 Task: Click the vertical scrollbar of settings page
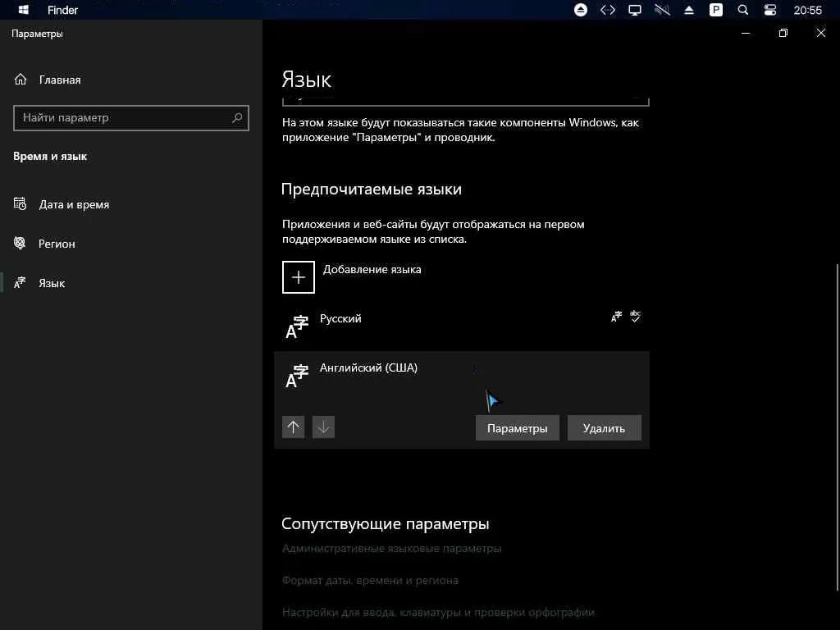coord(837,428)
